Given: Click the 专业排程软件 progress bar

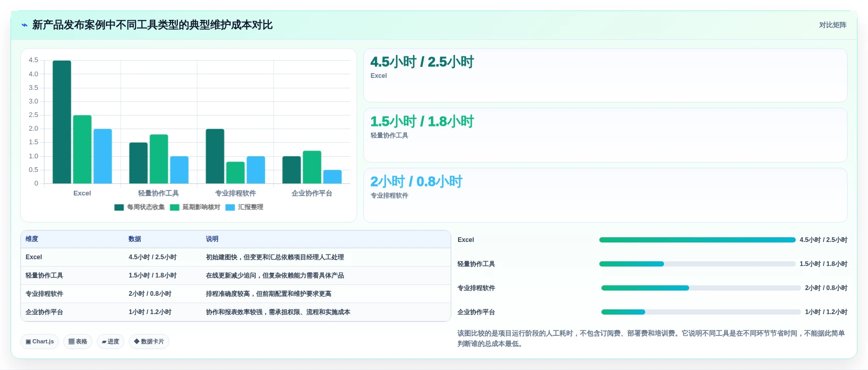Looking at the screenshot, I should 701,288.
